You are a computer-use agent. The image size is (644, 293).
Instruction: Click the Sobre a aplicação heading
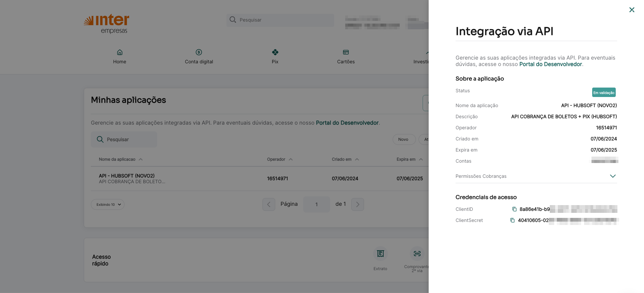pos(479,79)
